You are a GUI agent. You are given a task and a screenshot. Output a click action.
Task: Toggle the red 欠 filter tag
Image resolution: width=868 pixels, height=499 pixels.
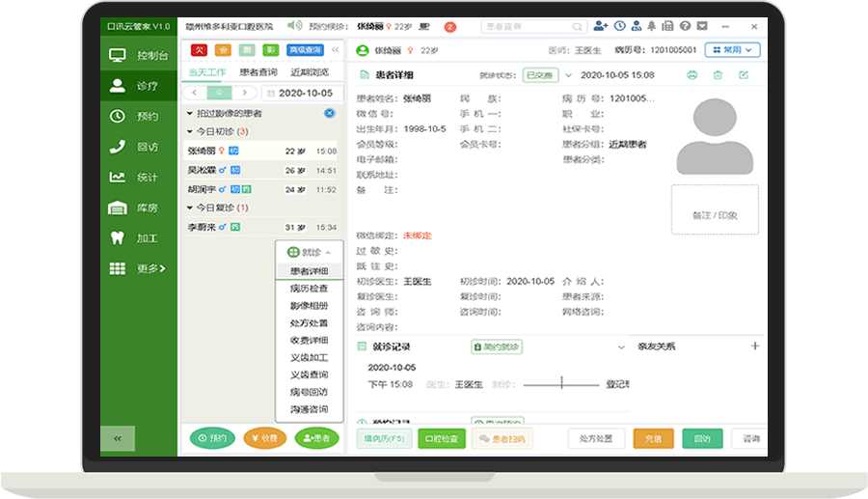coord(200,49)
